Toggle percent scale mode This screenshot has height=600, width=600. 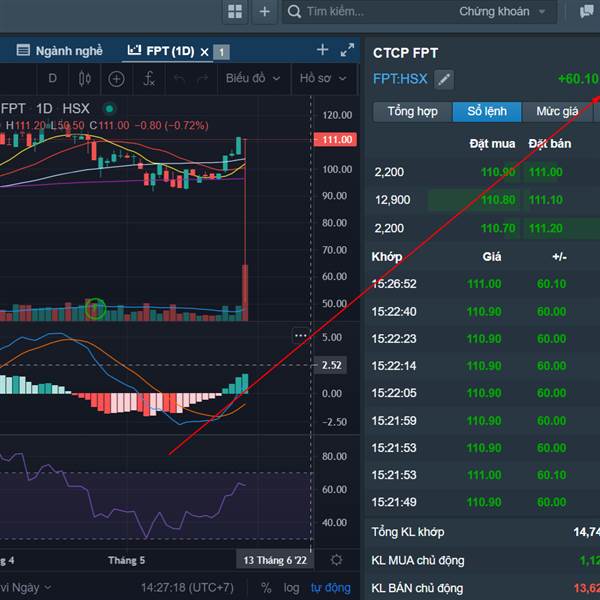pos(266,588)
